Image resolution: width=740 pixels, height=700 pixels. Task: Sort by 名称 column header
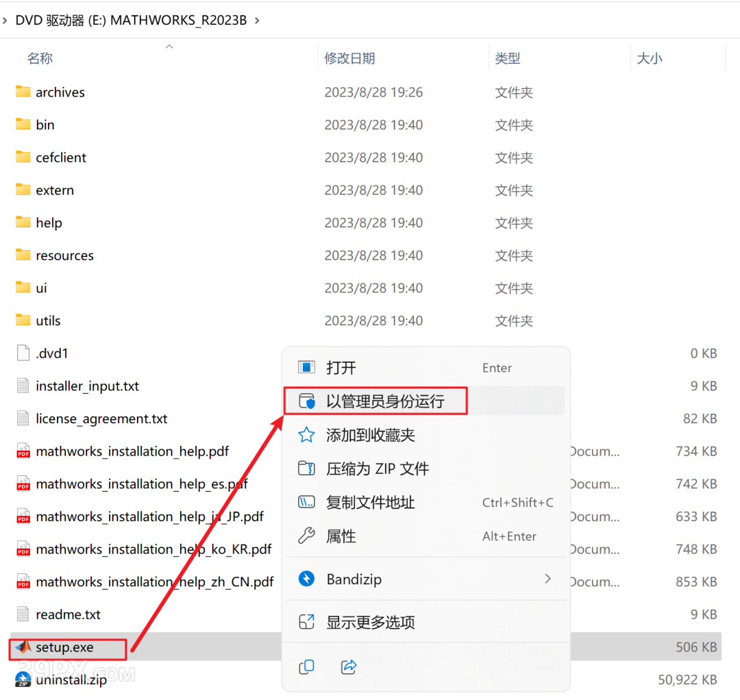pyautogui.click(x=40, y=58)
